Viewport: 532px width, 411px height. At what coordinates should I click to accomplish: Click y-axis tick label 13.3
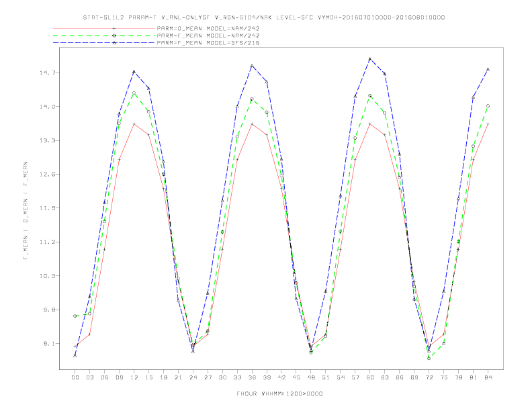tap(47, 140)
